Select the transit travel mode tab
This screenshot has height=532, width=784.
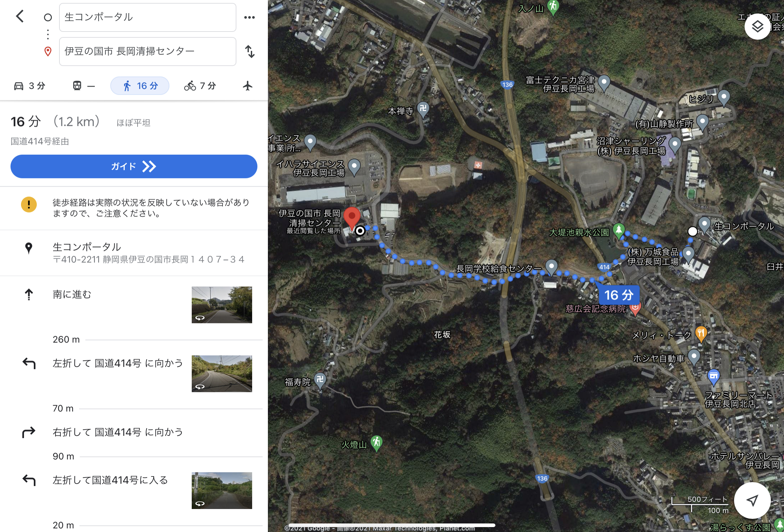click(83, 86)
